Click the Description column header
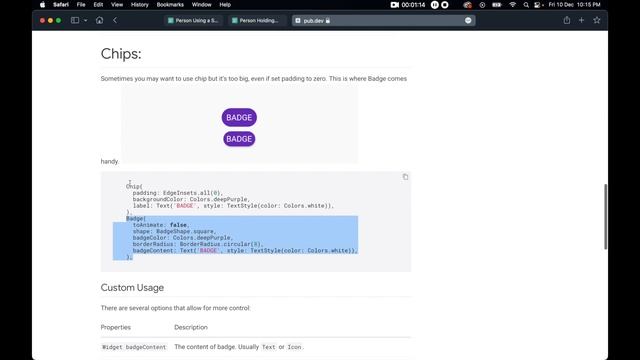This screenshot has height=360, width=640. tap(191, 327)
